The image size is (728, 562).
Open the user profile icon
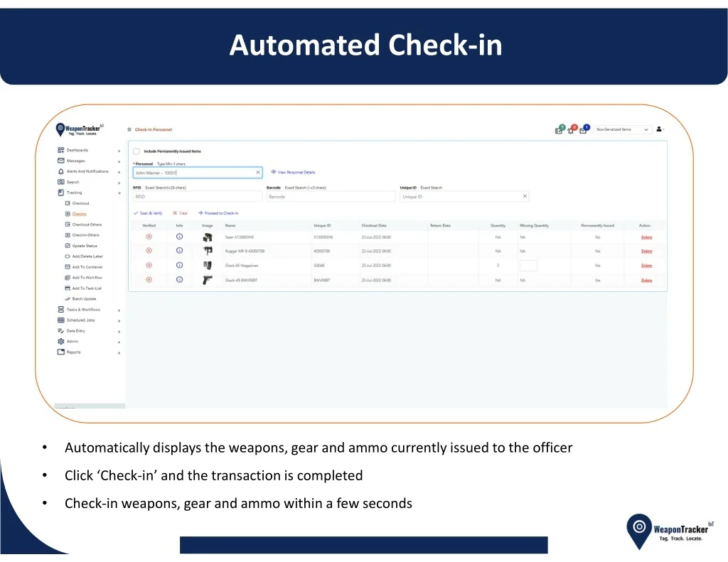pyautogui.click(x=659, y=129)
